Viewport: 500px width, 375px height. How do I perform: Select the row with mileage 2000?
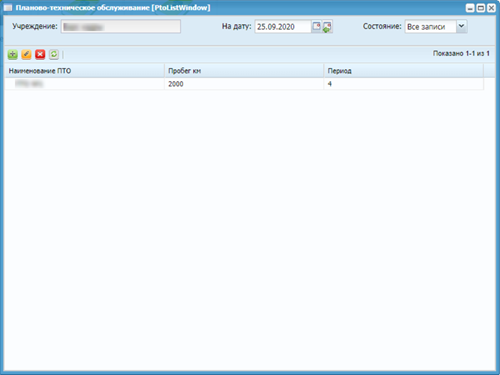[244, 84]
